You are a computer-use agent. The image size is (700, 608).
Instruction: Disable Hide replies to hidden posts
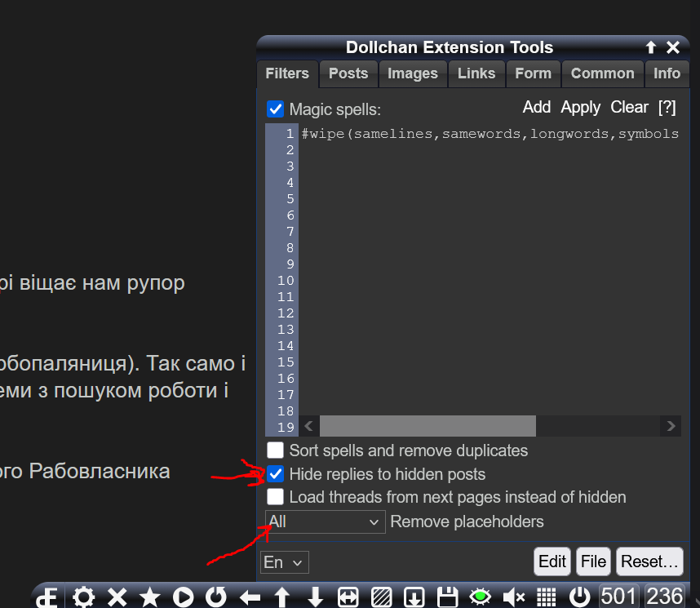276,474
